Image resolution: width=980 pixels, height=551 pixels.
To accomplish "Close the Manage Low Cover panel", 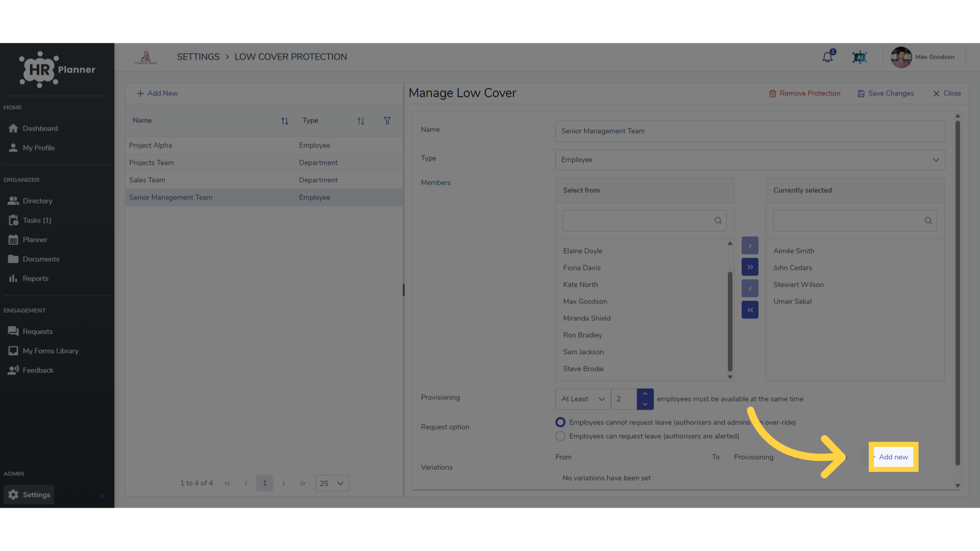I will (947, 93).
